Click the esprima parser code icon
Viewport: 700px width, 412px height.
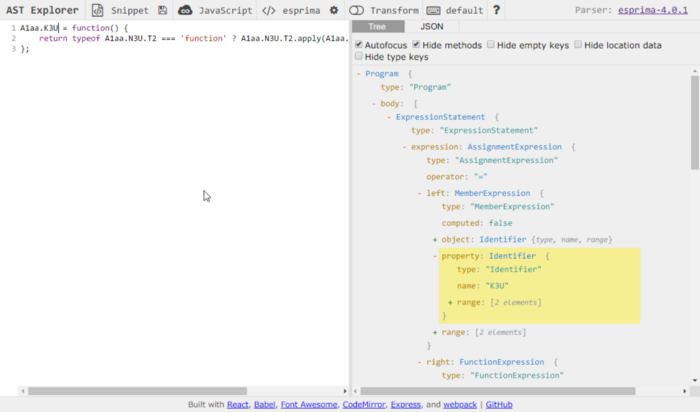(x=270, y=10)
